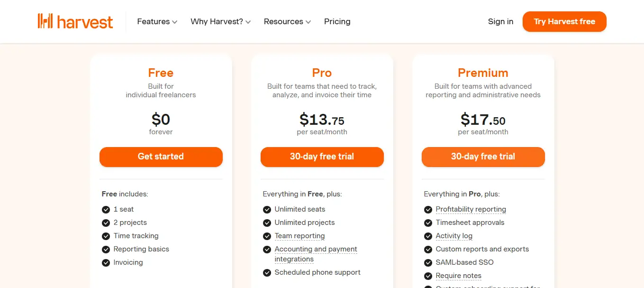644x288 pixels.
Task: Click the 'Activity log' feature link
Action: coord(454,236)
